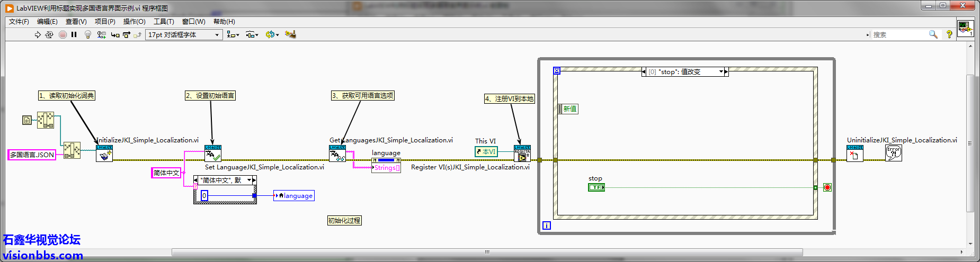The width and height of the screenshot is (980, 262).
Task: Click the language local variable
Action: [294, 196]
